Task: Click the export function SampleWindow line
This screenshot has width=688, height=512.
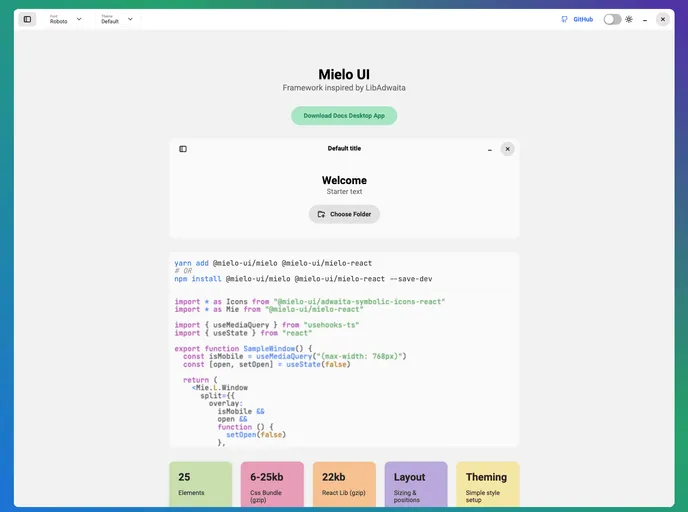Action: coord(243,348)
